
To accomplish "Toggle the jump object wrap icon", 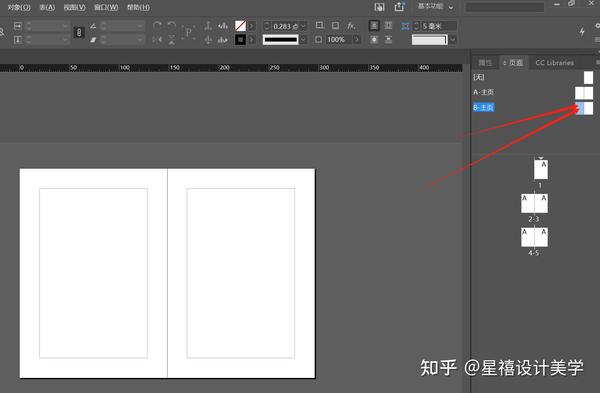I will pos(388,39).
